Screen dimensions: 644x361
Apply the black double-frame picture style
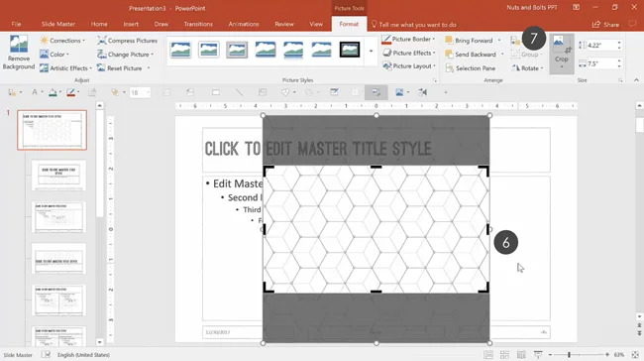350,50
